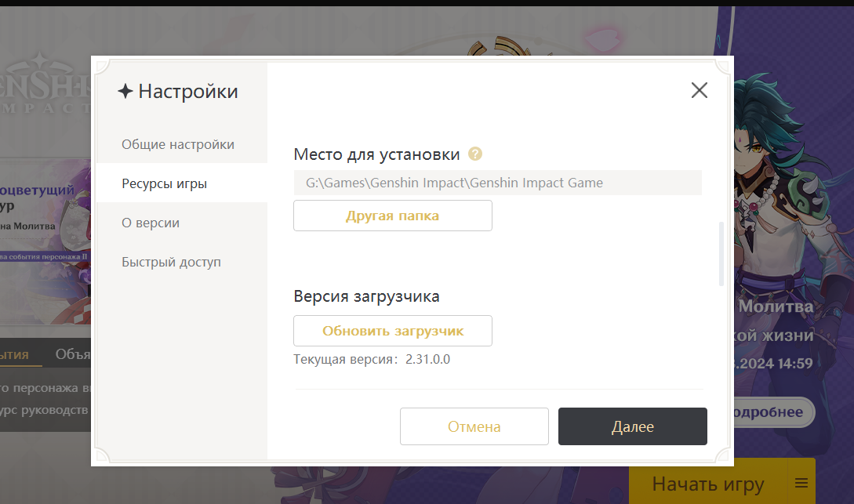Select Ресурсы игры in sidebar
The image size is (854, 504).
[165, 183]
